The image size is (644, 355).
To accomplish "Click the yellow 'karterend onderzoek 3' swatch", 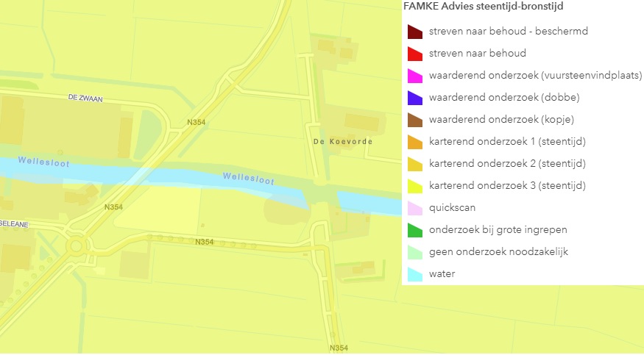I will (x=415, y=186).
